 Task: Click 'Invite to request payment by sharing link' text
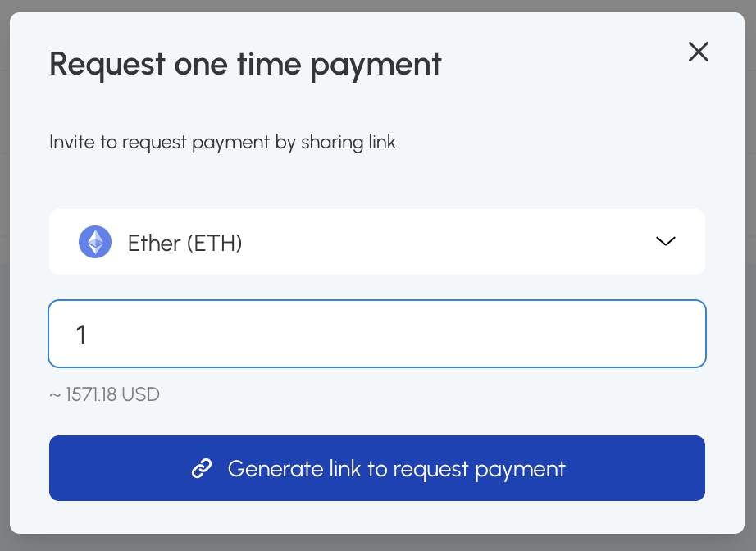tap(222, 142)
